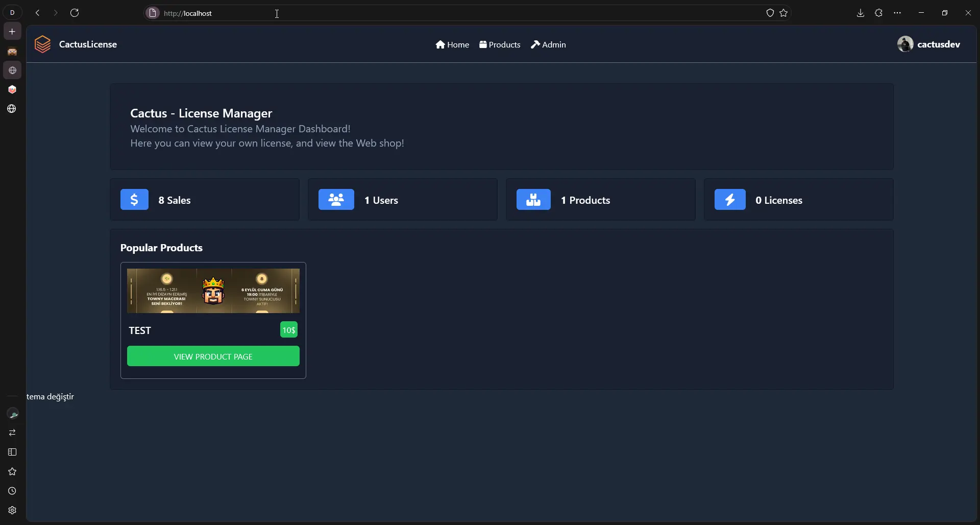Screen dimensions: 980x525
Task: Click the browser forward arrow
Action: point(56,13)
